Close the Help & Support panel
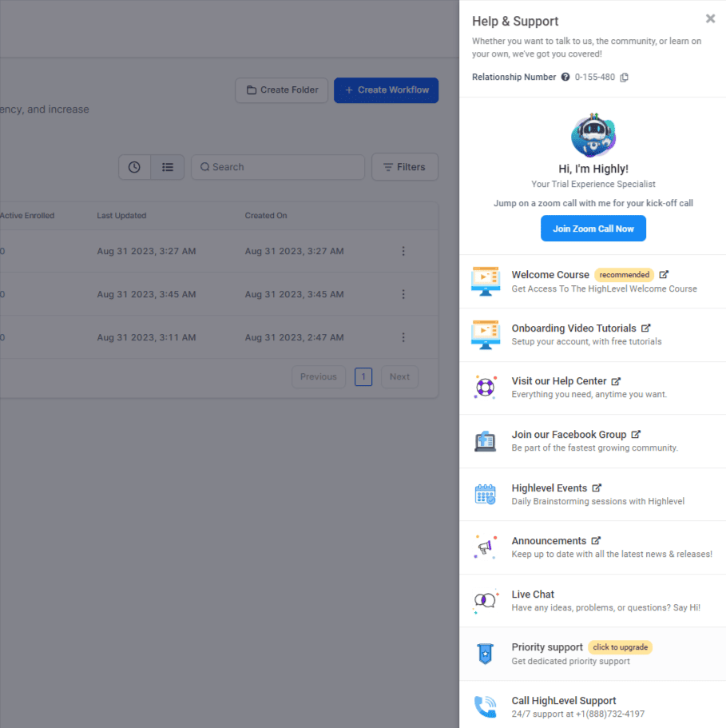 [x=710, y=18]
